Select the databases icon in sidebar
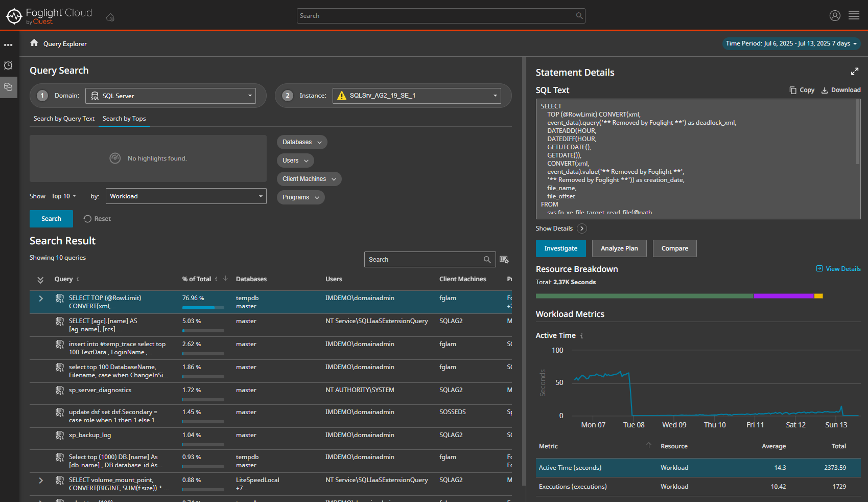The image size is (868, 502). 8,87
